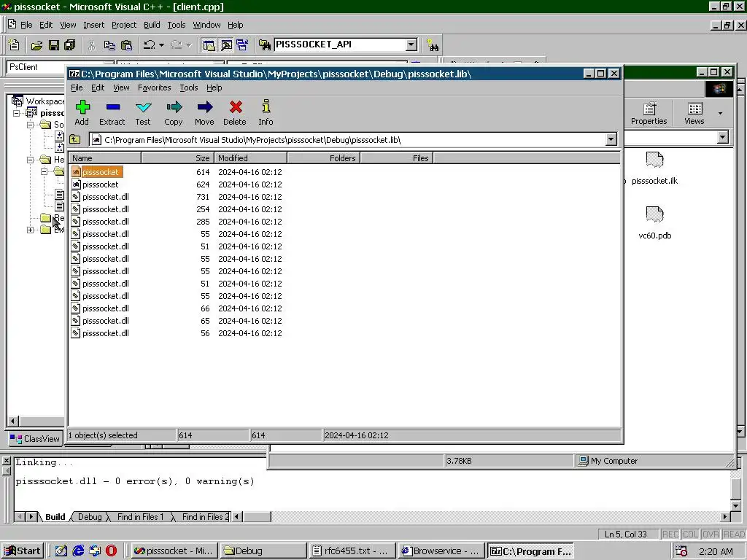Switch to rfc6455.txt taskbar button
Image resolution: width=747 pixels, height=560 pixels.
pyautogui.click(x=352, y=551)
